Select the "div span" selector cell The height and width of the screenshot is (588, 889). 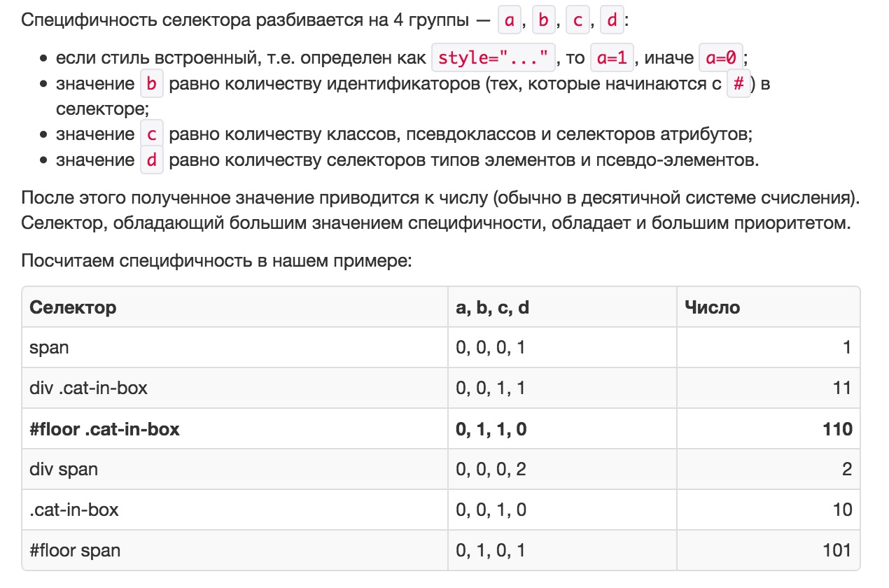point(64,469)
